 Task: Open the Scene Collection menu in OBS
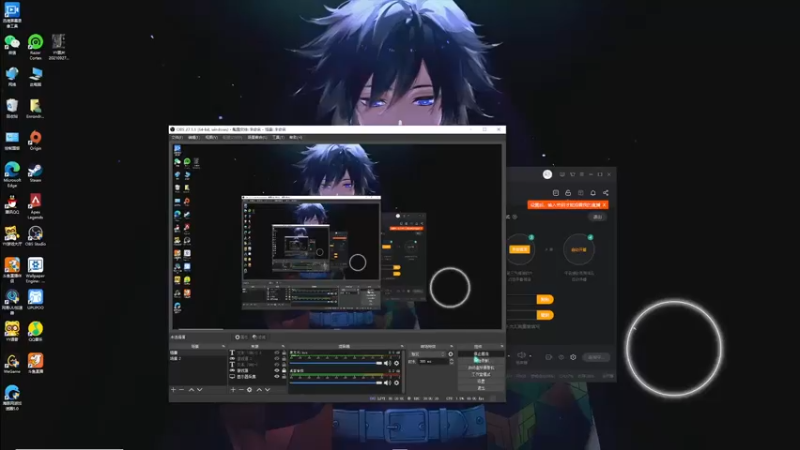[x=257, y=137]
